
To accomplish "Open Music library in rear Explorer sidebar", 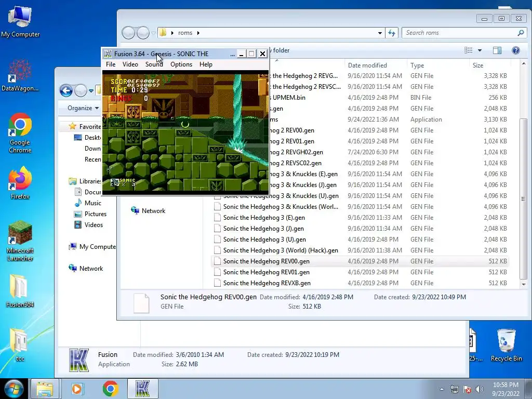I will pyautogui.click(x=88, y=203).
